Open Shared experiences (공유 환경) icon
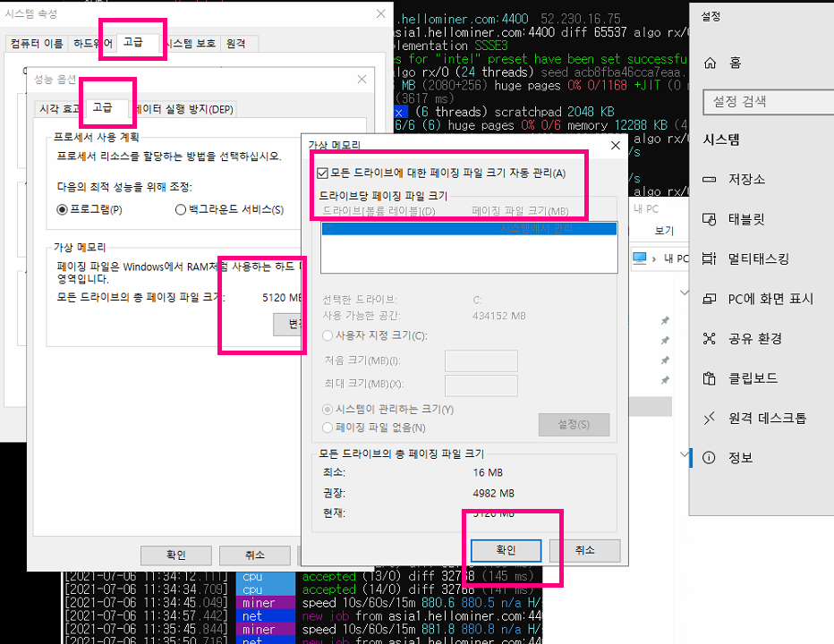 point(709,338)
